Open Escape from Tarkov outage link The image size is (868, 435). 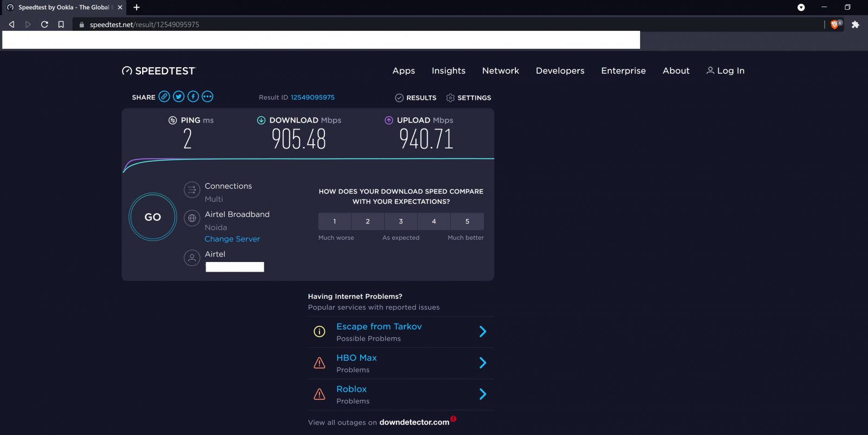(379, 327)
